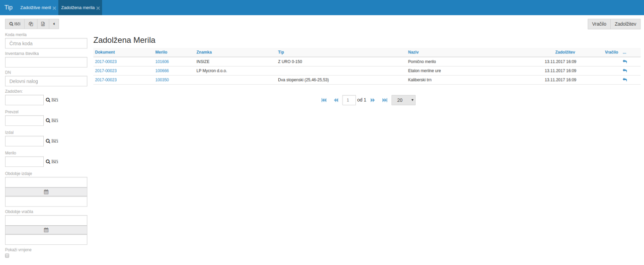Click return arrow for merilo 101606
This screenshot has width=644, height=265.
pos(625,61)
